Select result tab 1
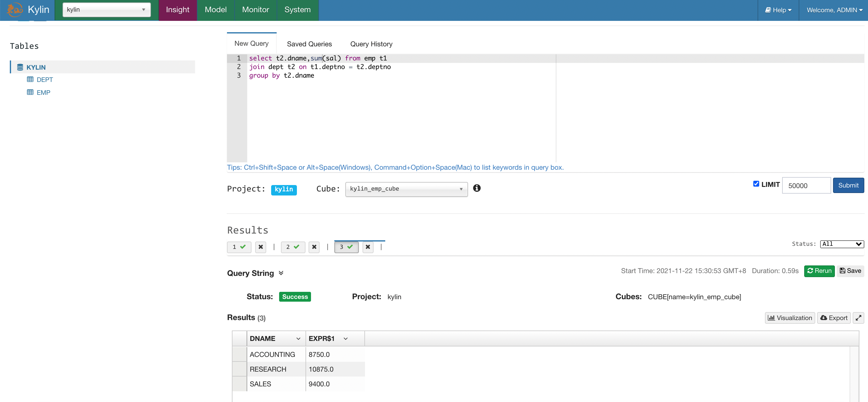 point(239,247)
